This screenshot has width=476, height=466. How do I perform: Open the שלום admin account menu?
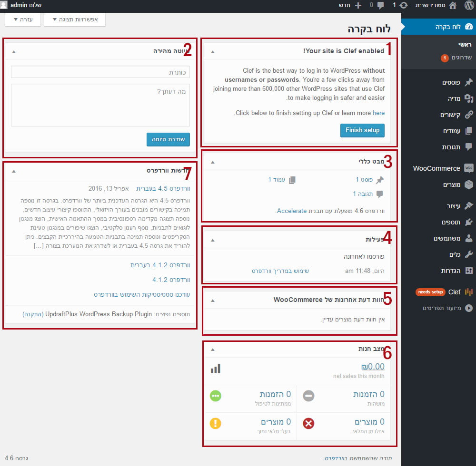26,5
